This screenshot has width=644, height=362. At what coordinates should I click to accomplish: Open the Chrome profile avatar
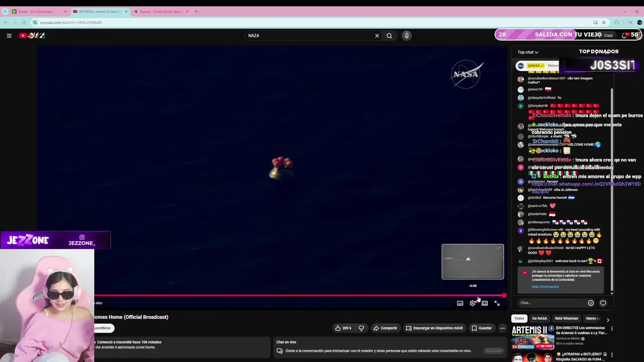pyautogui.click(x=639, y=22)
